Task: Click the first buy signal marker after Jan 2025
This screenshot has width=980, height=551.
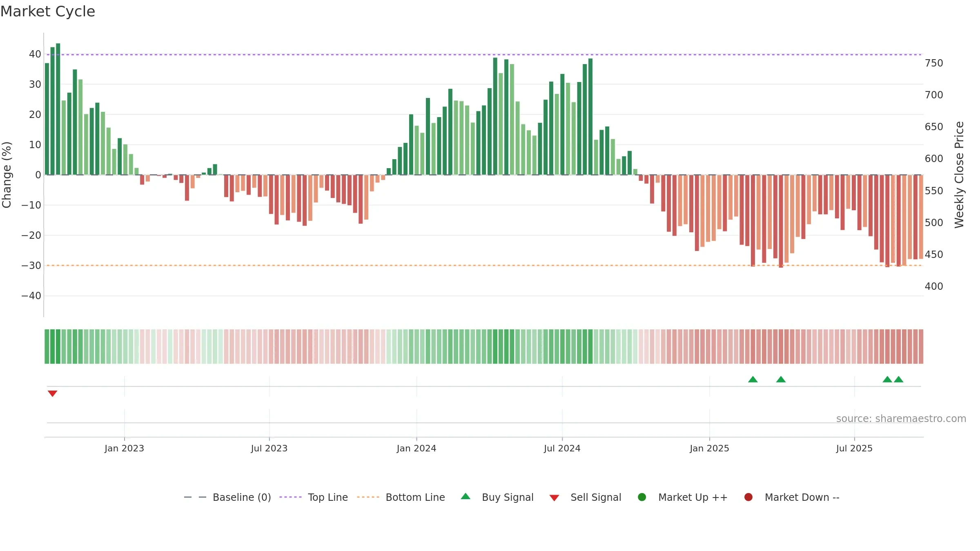Action: (753, 379)
